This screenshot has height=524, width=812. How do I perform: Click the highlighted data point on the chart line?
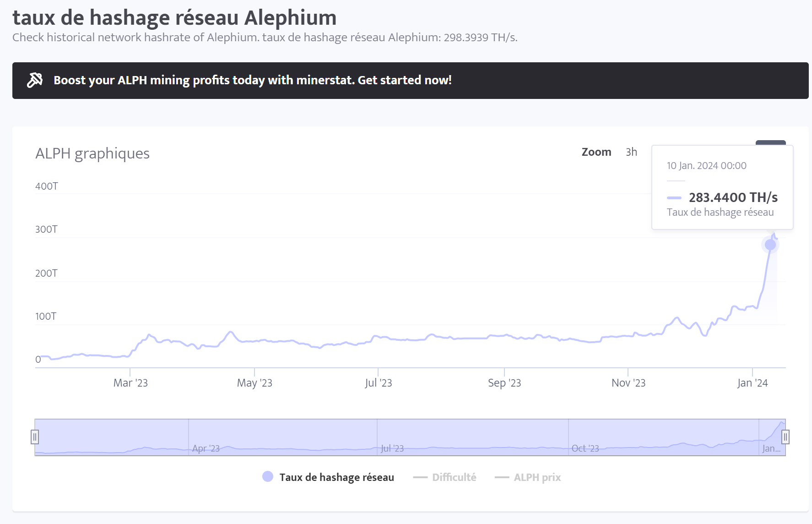pyautogui.click(x=770, y=245)
